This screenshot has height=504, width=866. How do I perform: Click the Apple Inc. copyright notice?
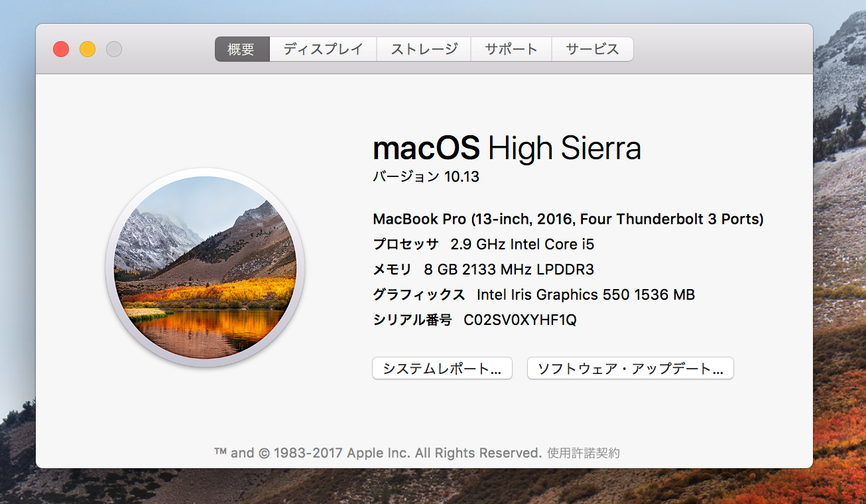click(x=378, y=453)
